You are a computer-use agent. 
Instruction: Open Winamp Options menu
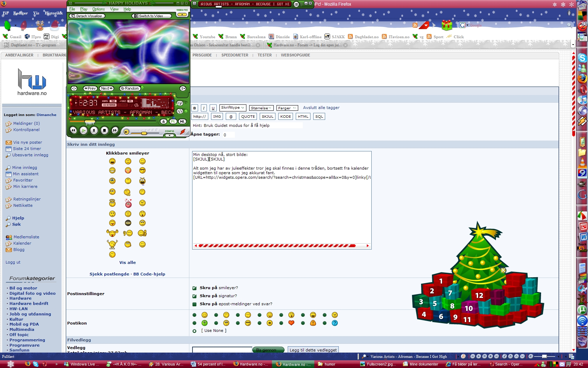coord(98,9)
